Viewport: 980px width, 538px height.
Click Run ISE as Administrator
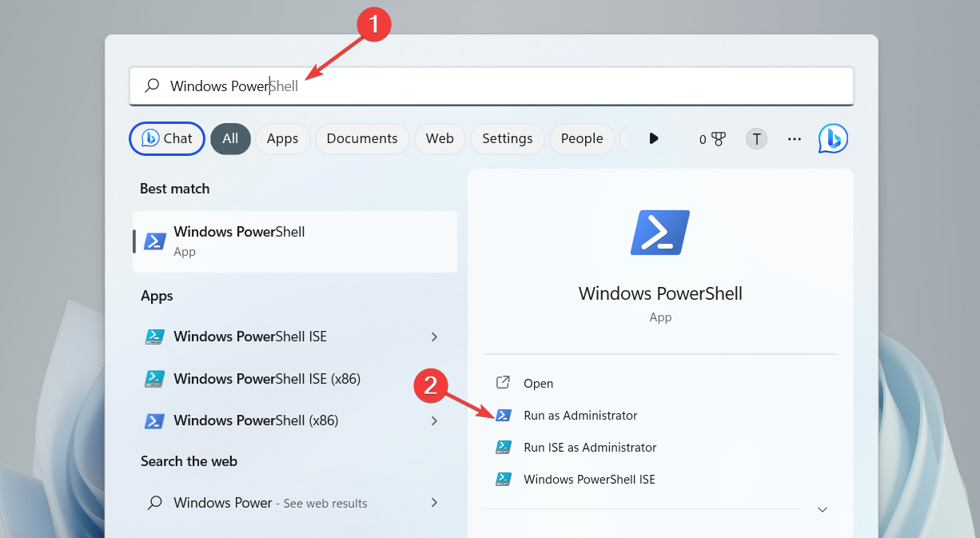(589, 447)
